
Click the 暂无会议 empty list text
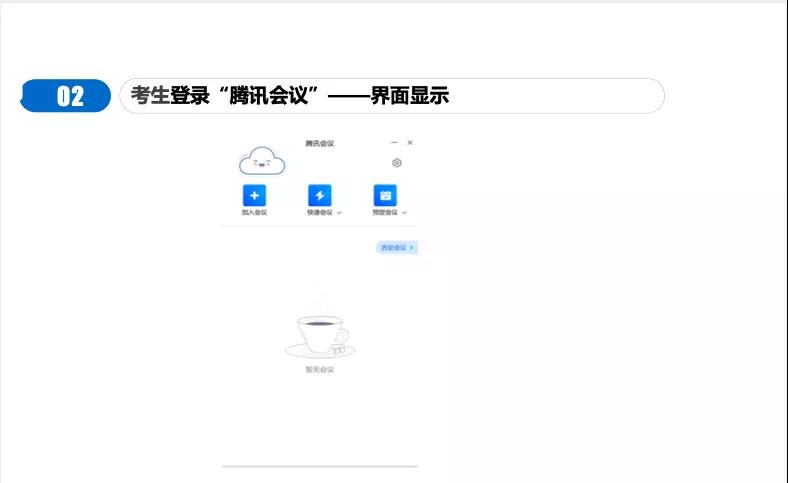(319, 370)
